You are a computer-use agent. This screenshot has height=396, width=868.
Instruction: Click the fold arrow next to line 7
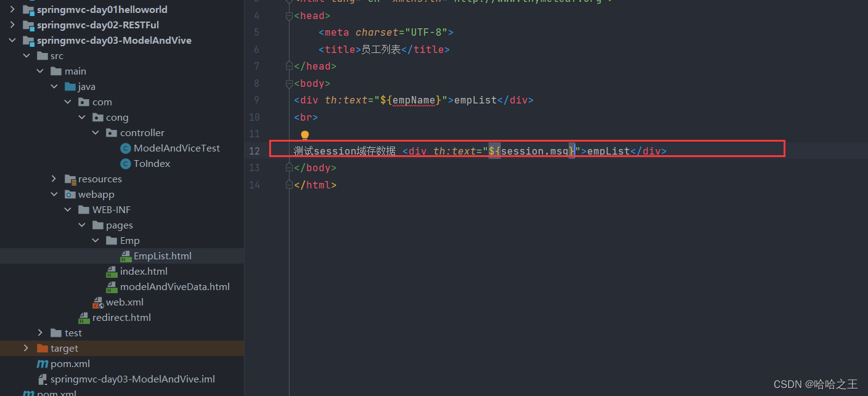click(288, 66)
